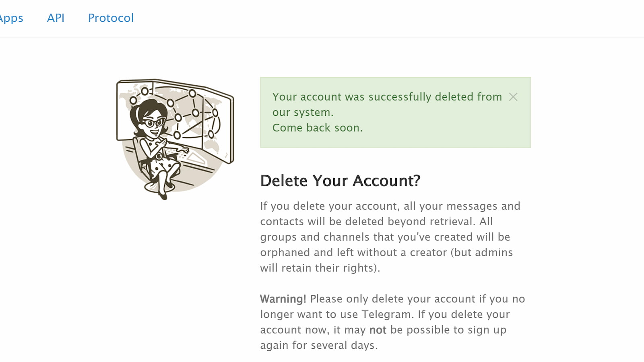
Task: Click the "Come back soon." text
Action: (x=317, y=128)
